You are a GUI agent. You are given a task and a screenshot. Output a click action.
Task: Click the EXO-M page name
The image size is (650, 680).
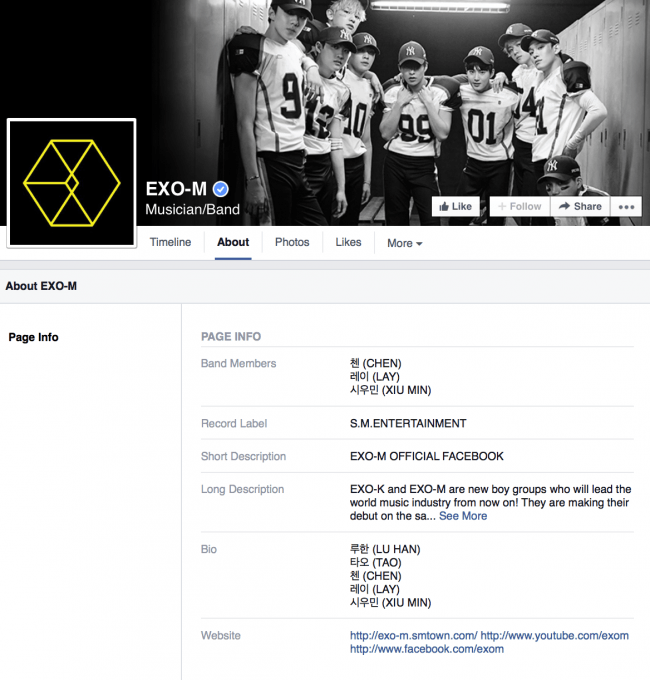176,189
